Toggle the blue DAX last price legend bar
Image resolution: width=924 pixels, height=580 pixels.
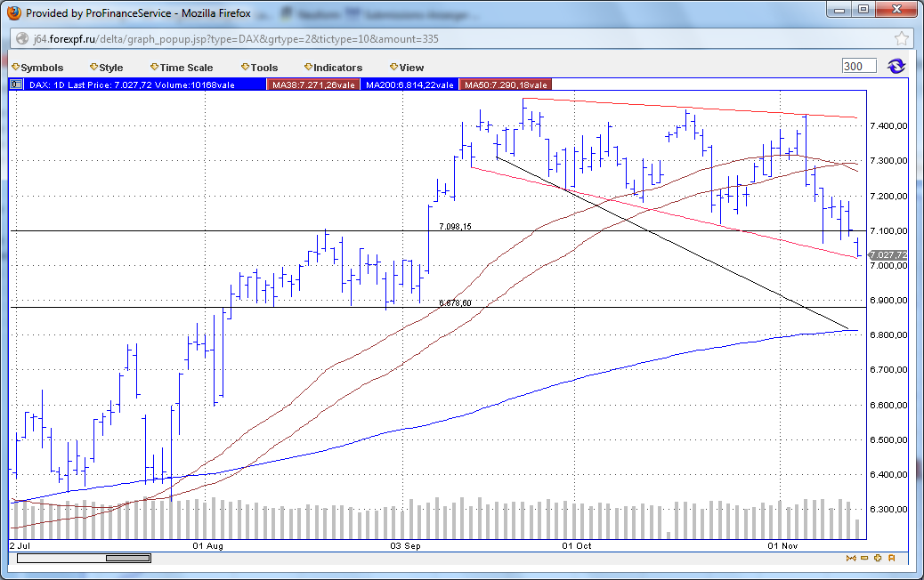pyautogui.click(x=142, y=84)
